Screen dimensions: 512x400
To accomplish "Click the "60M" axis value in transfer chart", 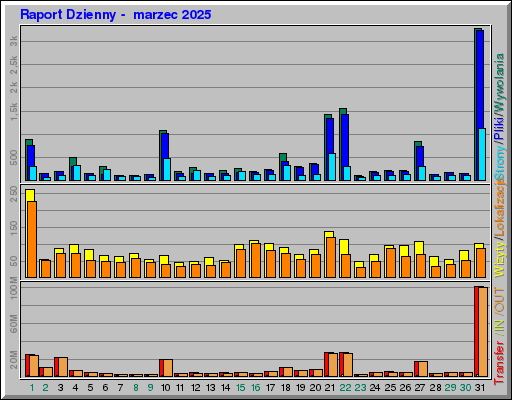I will click(x=14, y=324).
